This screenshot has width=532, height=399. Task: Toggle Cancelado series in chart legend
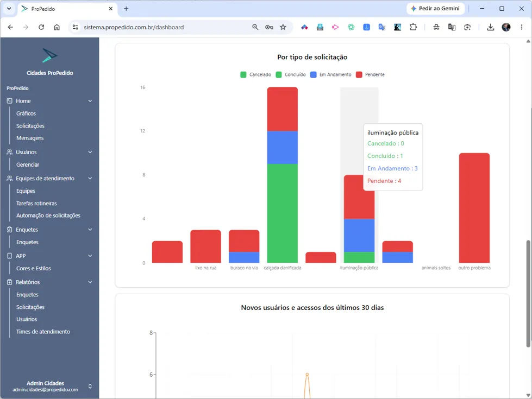tap(255, 74)
